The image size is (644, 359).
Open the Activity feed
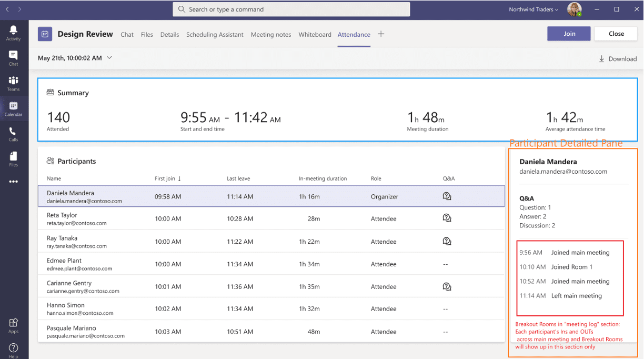tap(13, 33)
